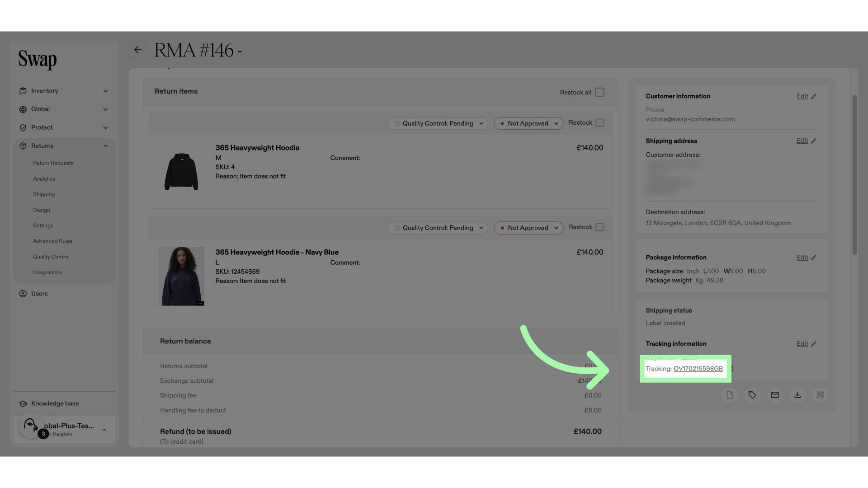Expand the Inventory menu chevron

tap(106, 91)
